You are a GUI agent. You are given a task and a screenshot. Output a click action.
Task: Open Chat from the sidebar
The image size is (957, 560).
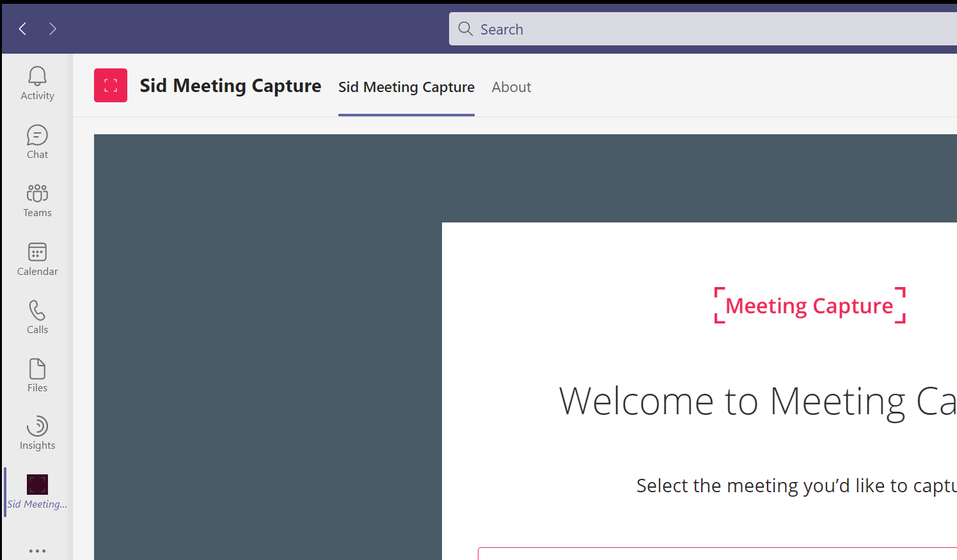coord(37,142)
